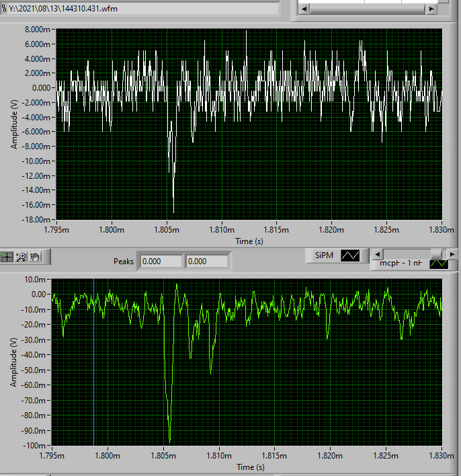This screenshot has width=461, height=476.
Task: Select the first Peaks value field
Action: [x=161, y=262]
